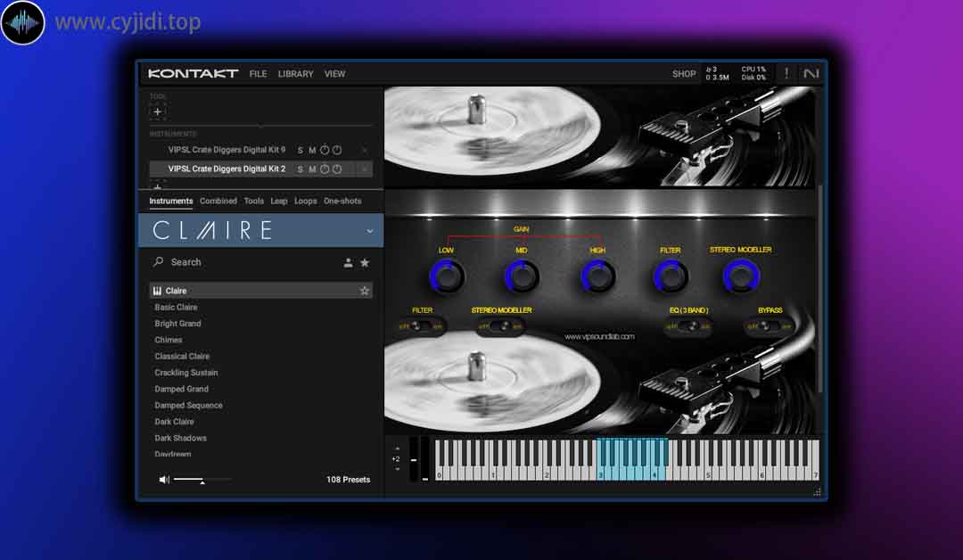Open the FILE menu
The width and height of the screenshot is (963, 560).
click(x=258, y=74)
